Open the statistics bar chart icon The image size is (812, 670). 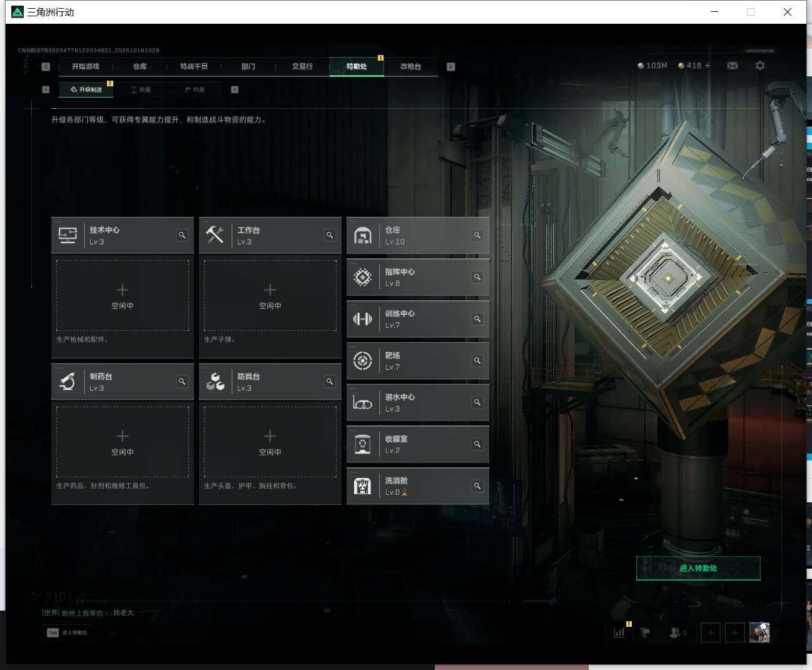click(x=619, y=632)
